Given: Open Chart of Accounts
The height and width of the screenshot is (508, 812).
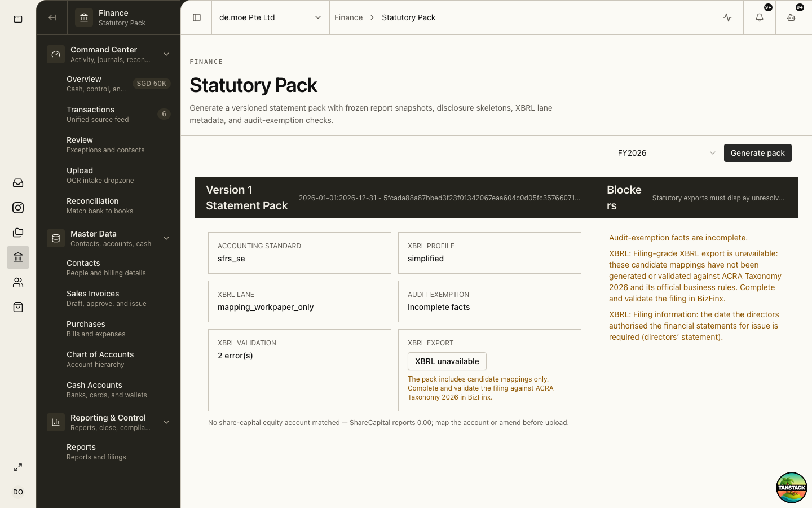Looking at the screenshot, I should tap(118, 359).
